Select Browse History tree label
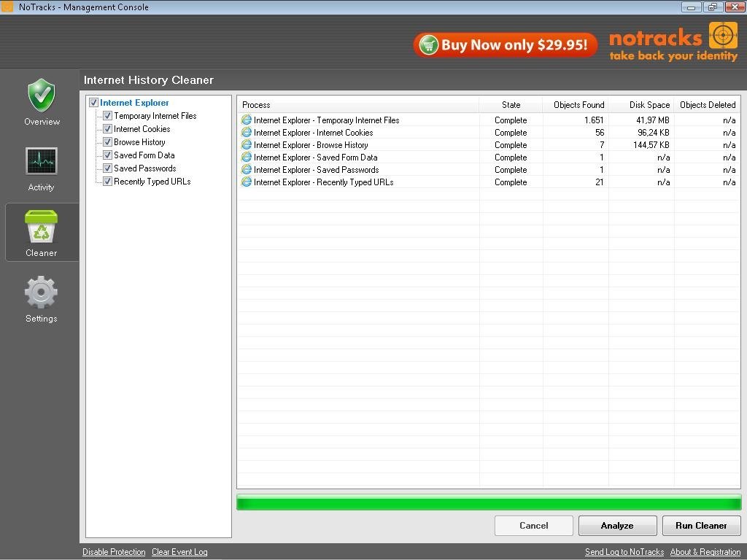747x560 pixels. (x=139, y=142)
